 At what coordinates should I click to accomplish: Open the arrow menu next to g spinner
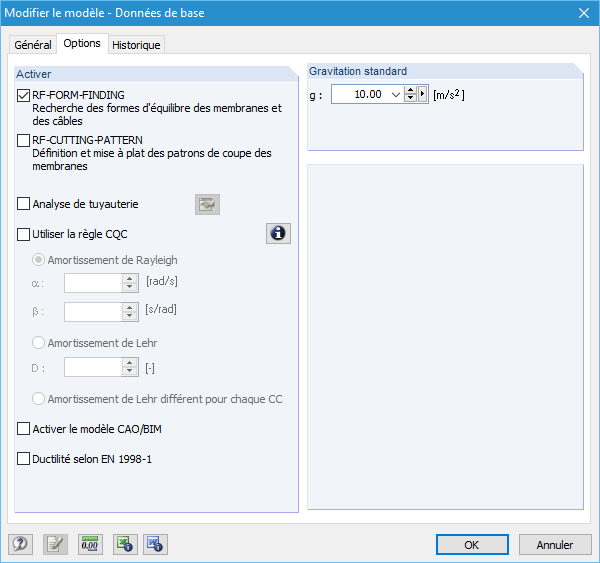[x=422, y=94]
